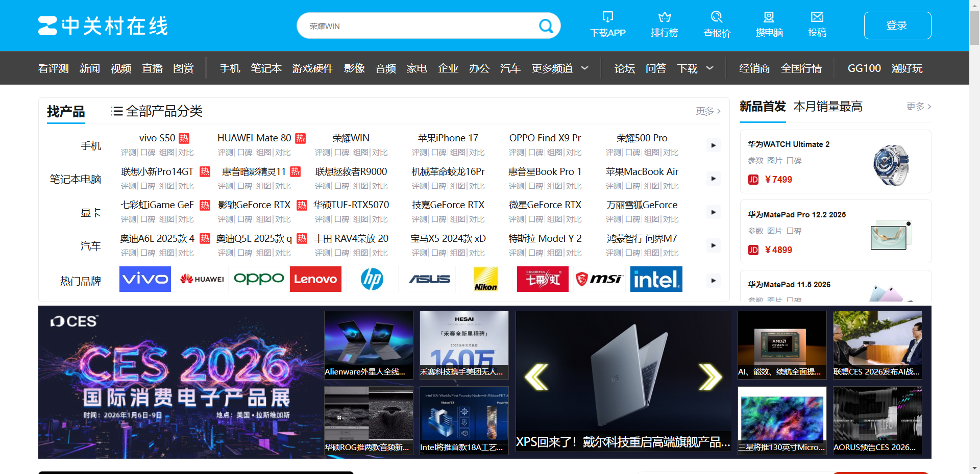Click the search magnifier inside the search bar
Screen dimensions: 980x474
tap(545, 26)
